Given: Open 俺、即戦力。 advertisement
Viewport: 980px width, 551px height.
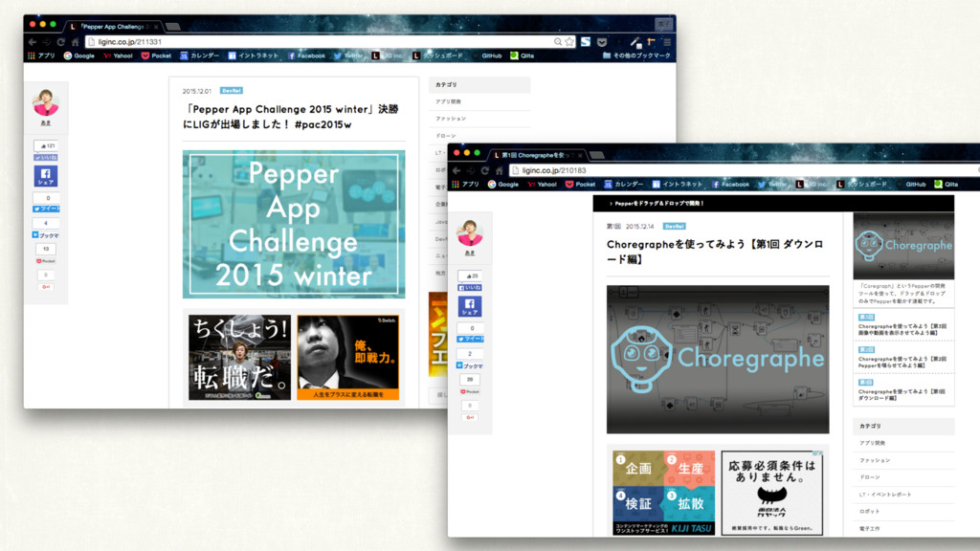Looking at the screenshot, I should [x=348, y=358].
